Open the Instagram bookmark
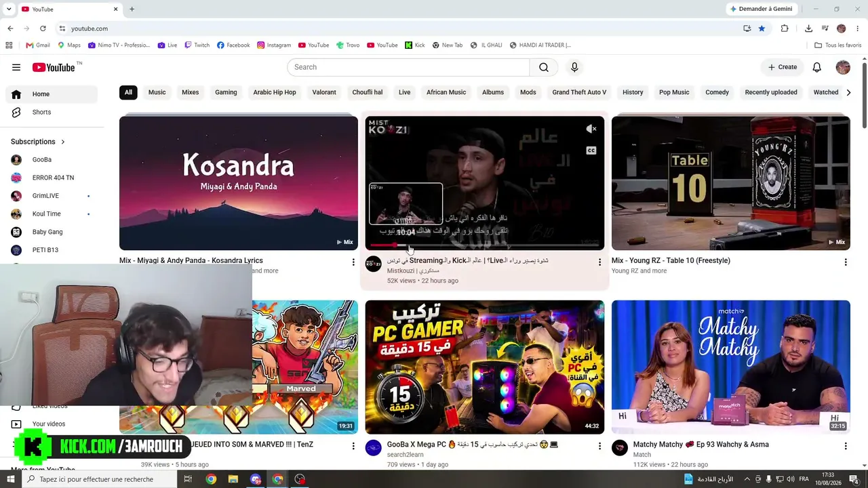 [273, 45]
